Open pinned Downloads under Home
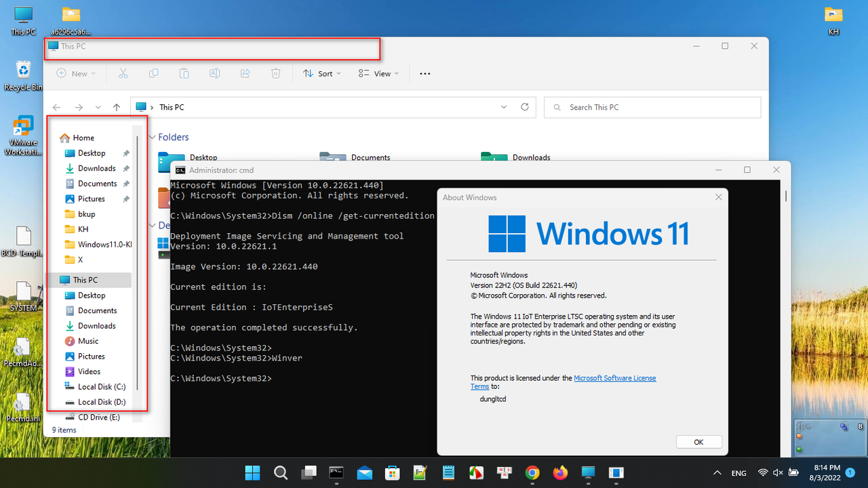This screenshot has width=868, height=488. pyautogui.click(x=96, y=168)
